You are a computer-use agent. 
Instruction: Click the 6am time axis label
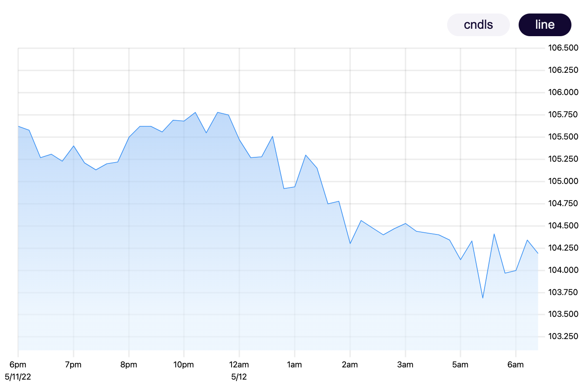pyautogui.click(x=516, y=364)
